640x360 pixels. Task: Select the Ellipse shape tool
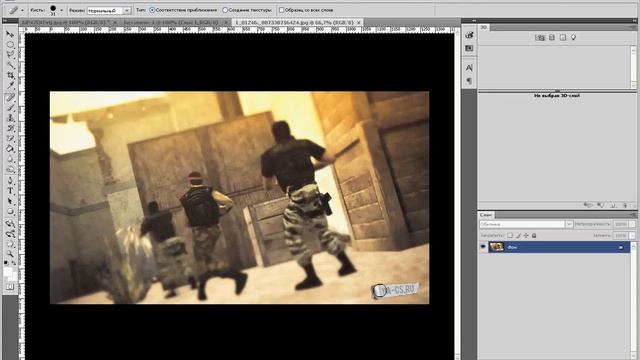tap(10, 212)
